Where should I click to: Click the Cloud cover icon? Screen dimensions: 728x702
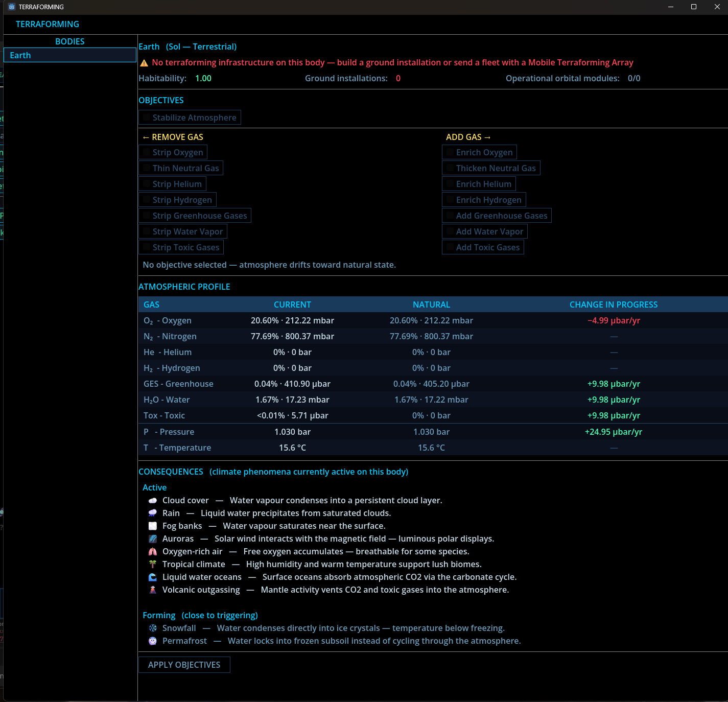tap(153, 501)
